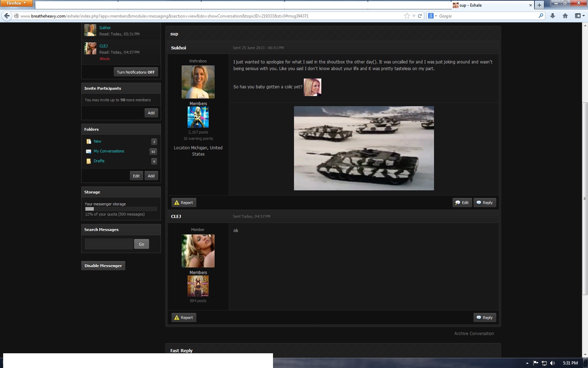
Task: Open CLEJ's large profile photo in post
Action: tap(198, 251)
